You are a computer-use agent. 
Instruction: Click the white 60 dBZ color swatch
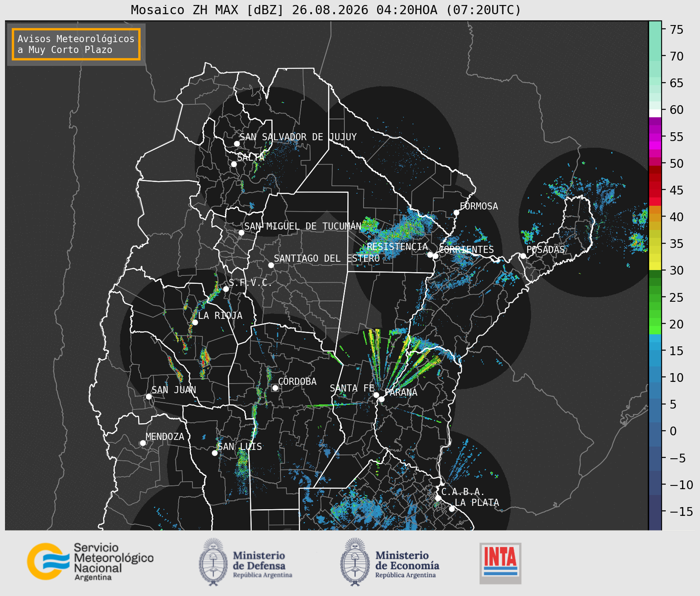pyautogui.click(x=655, y=113)
